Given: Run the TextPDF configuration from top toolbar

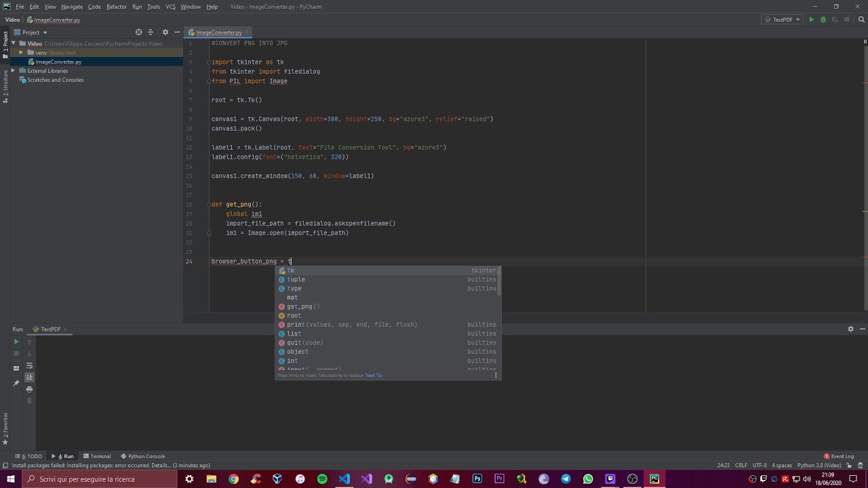Looking at the screenshot, I should pyautogui.click(x=811, y=20).
